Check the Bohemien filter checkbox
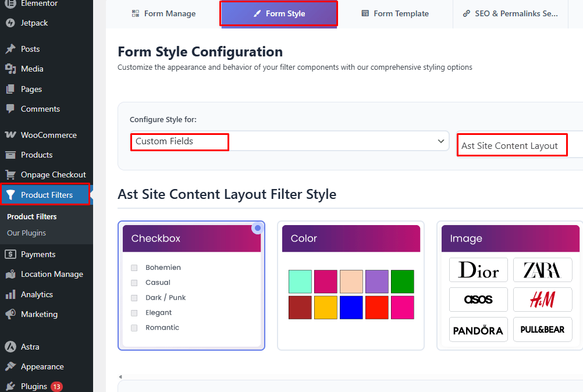The image size is (583, 392). pos(134,268)
